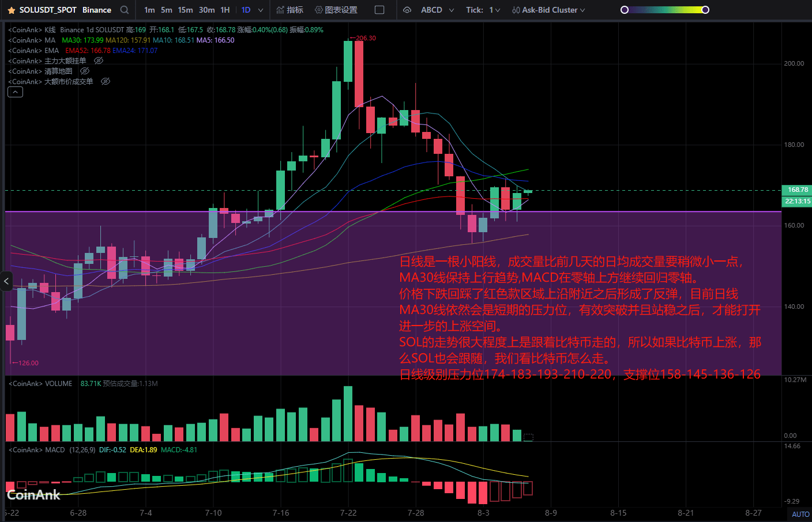Expand the left side panel arrow
The image size is (812, 522).
click(x=6, y=281)
